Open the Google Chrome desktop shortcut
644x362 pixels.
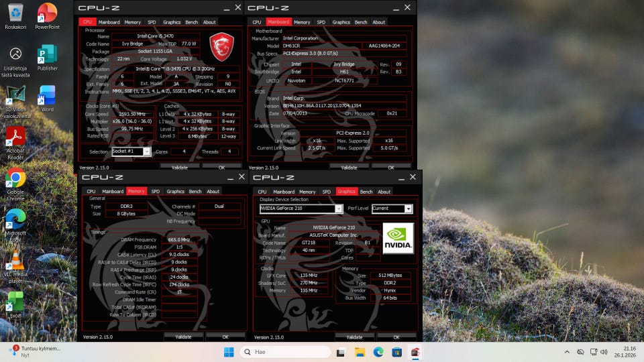pos(15,185)
